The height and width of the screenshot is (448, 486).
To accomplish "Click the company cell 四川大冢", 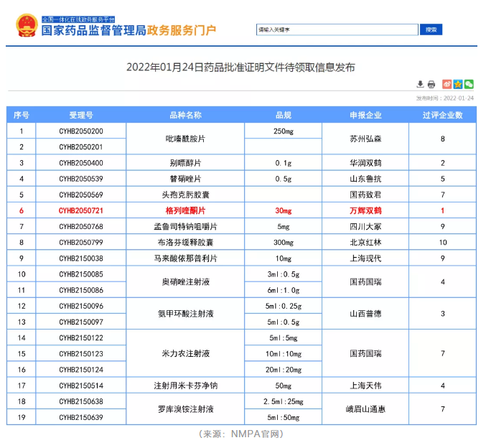I will [x=365, y=227].
